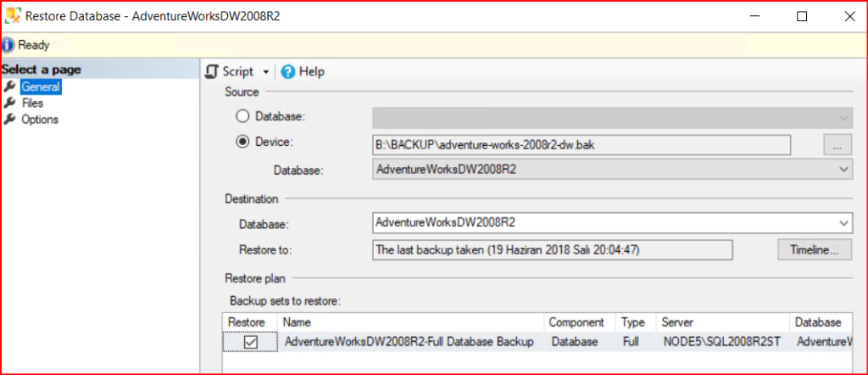Browse for backup device with ellipsis button
The image size is (868, 375).
(837, 145)
